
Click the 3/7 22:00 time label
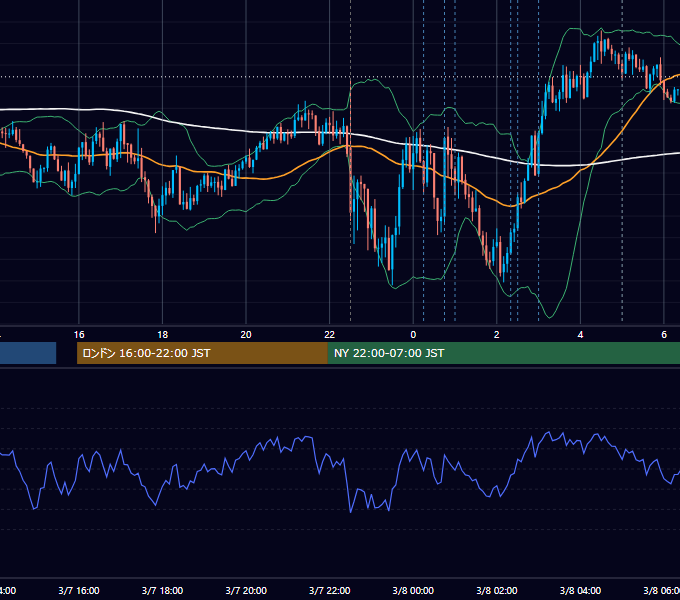point(330,590)
